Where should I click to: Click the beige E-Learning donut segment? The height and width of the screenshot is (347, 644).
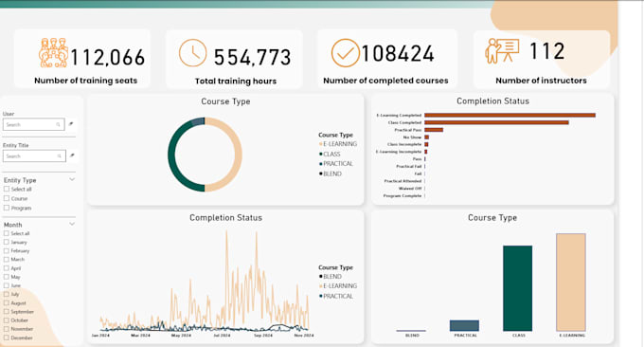pos(238,155)
